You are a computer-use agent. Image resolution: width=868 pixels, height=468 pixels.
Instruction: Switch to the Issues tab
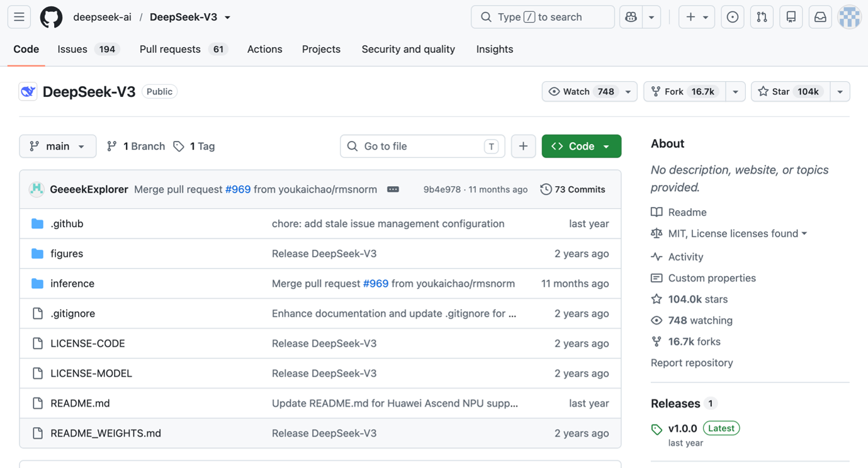click(87, 49)
